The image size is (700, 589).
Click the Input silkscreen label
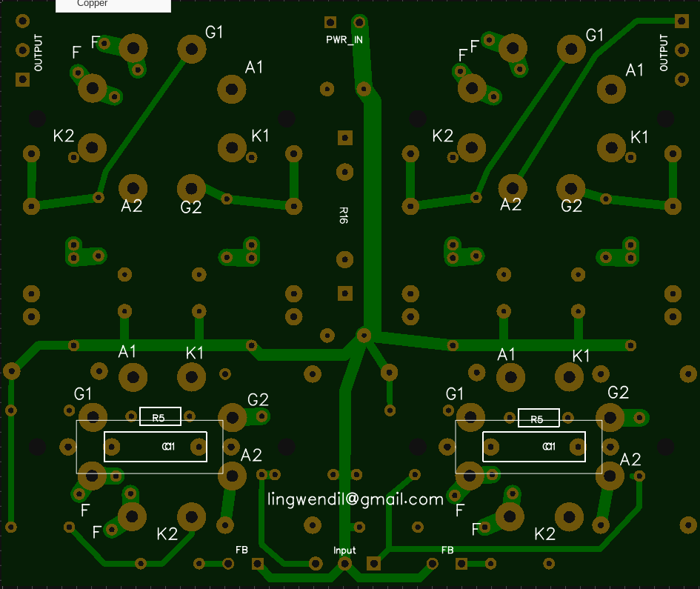tap(344, 550)
